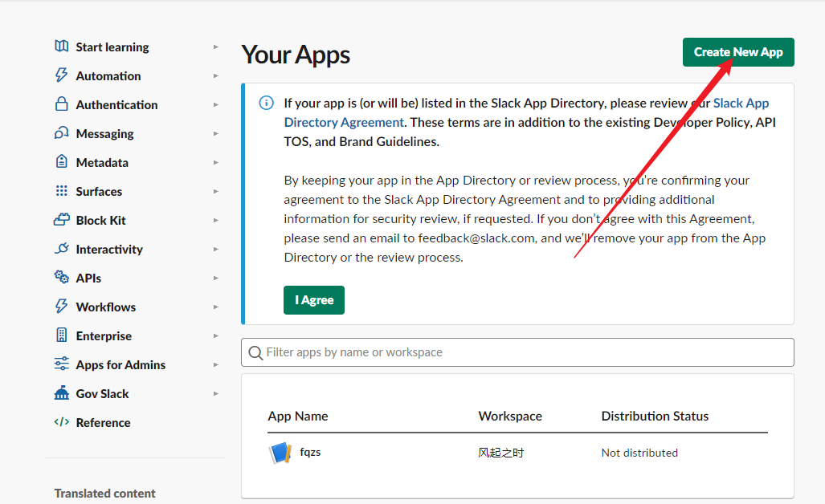Expand the Workflows section arrow

tap(216, 307)
